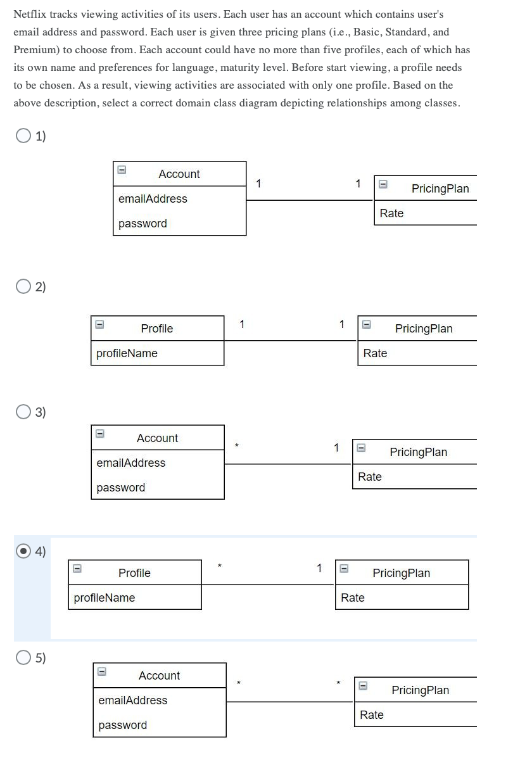Collapse the Profile class in option 4
Viewport: 532px width, 760px height.
coord(77,567)
